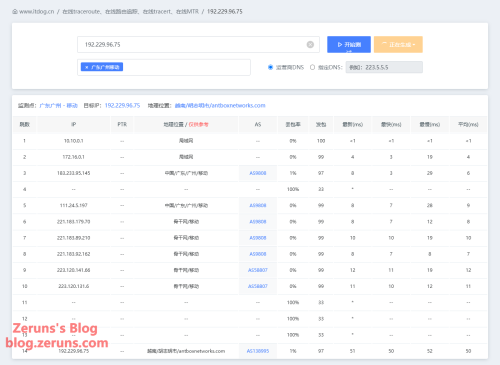Click the custom DNS field showing 223.5.5.5
This screenshot has width=500, height=365.
coord(384,67)
